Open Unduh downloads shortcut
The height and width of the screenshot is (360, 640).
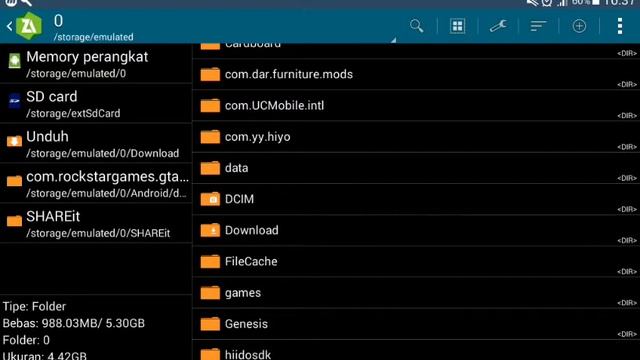[x=96, y=144]
